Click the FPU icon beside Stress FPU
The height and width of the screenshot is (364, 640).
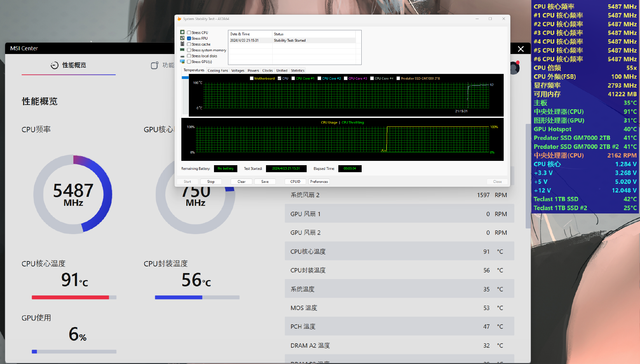pyautogui.click(x=182, y=38)
